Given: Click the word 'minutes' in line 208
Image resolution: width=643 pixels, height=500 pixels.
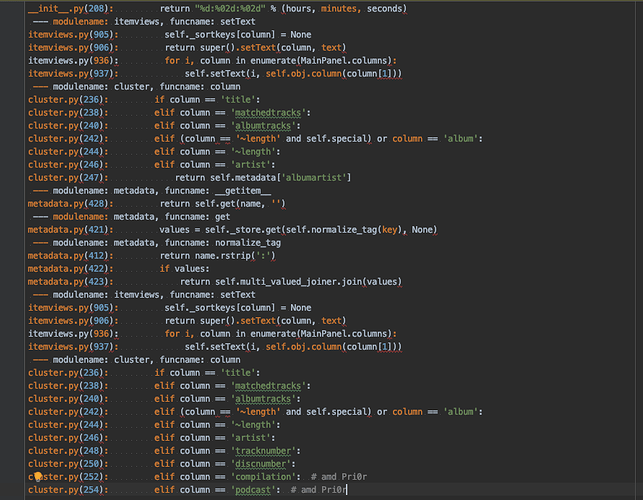Looking at the screenshot, I should (x=339, y=9).
